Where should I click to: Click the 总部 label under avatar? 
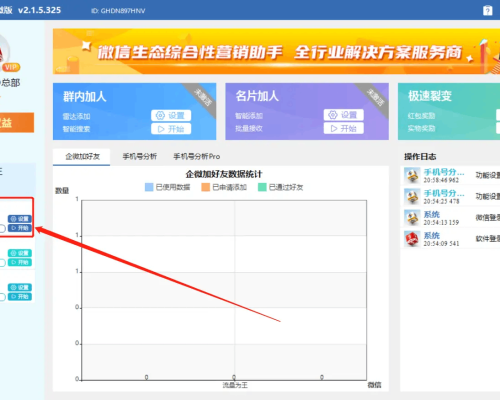tap(10, 83)
